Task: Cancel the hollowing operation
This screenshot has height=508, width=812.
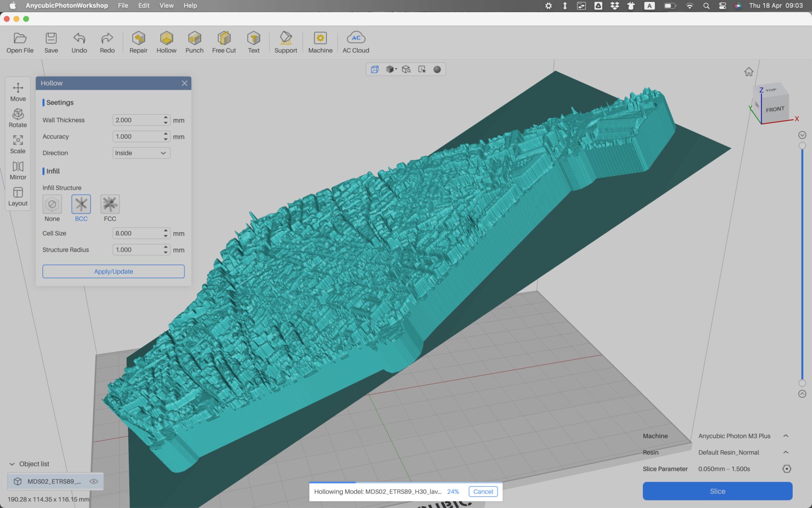Action: click(483, 491)
